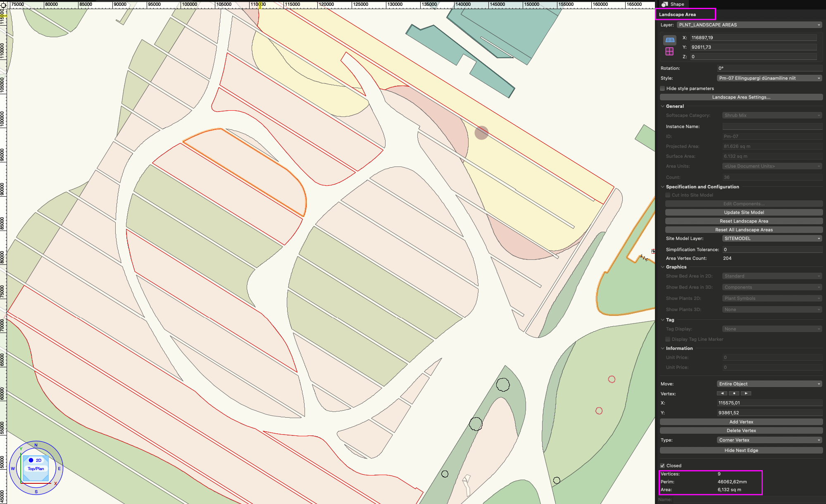The height and width of the screenshot is (504, 826).
Task: Enable Hide style parameters checkbox
Action: (x=663, y=88)
